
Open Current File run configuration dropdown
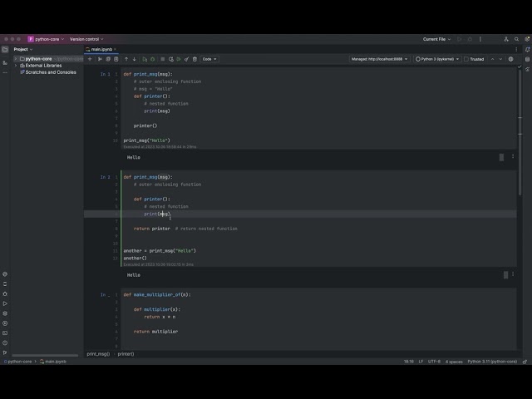[x=436, y=39]
